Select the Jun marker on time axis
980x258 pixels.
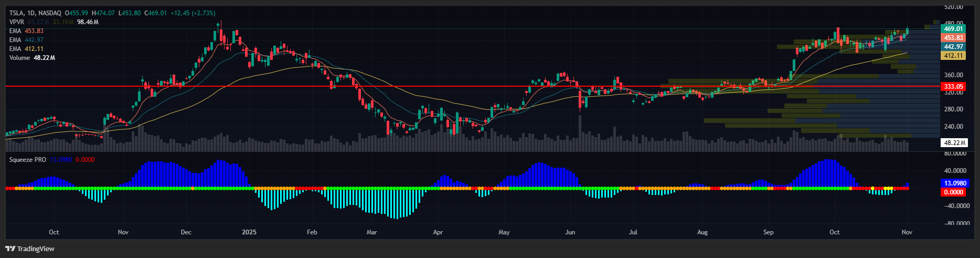click(x=570, y=232)
